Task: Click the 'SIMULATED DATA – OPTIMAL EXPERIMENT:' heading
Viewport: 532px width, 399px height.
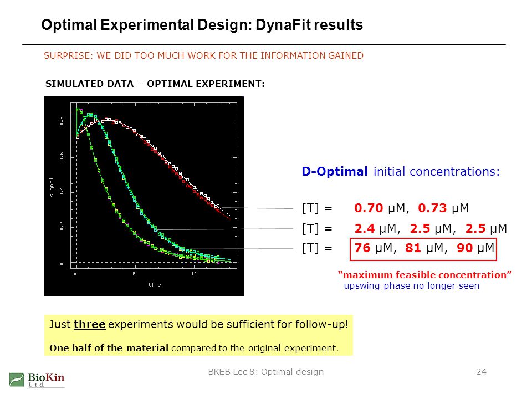Action: click(x=155, y=84)
